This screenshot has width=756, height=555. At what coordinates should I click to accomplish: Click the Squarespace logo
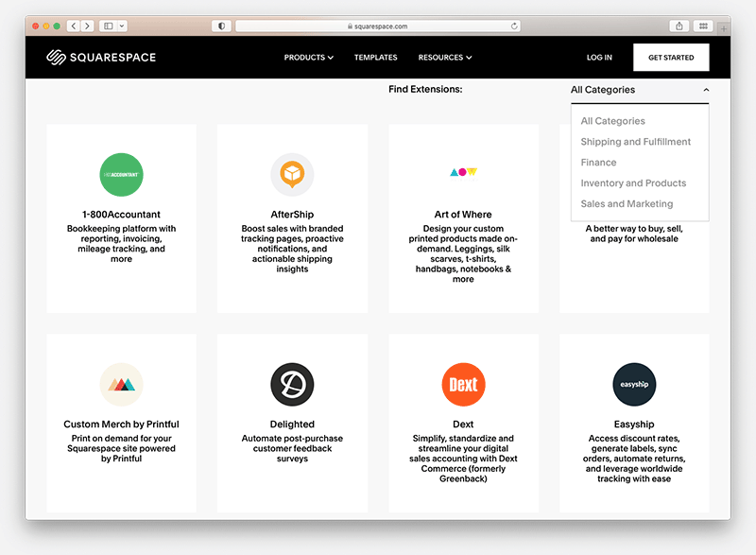pyautogui.click(x=101, y=58)
